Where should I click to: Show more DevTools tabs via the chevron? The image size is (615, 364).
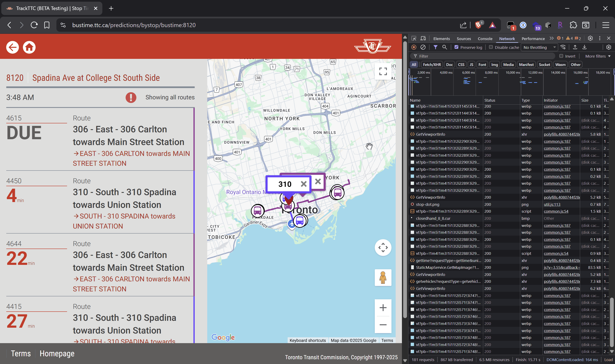[x=551, y=39]
